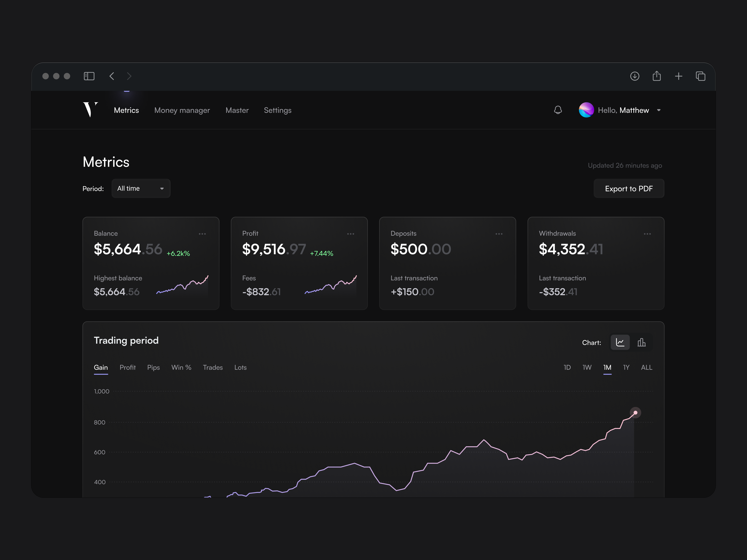Open the notifications bell
Image resolution: width=747 pixels, height=560 pixels.
pos(558,110)
